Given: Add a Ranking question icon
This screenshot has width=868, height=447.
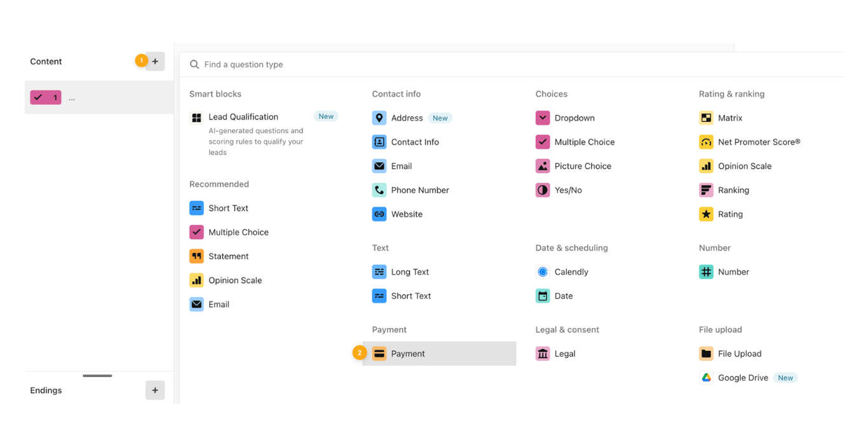Looking at the screenshot, I should [x=706, y=190].
